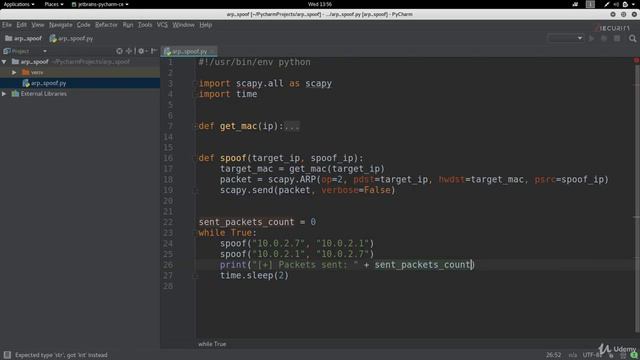Click the n/a line separator indicator
Screen dimensions: 640x360
[x=572, y=355]
